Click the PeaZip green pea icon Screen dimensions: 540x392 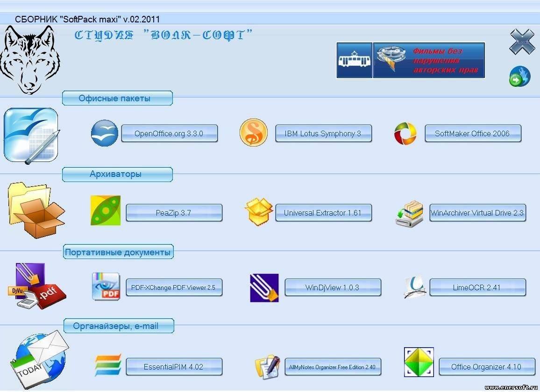(x=106, y=210)
